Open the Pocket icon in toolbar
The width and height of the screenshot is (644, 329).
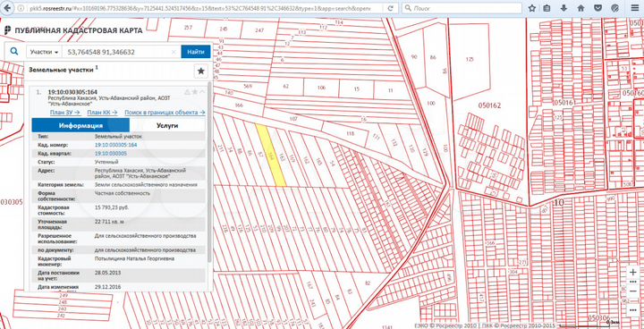click(597, 8)
